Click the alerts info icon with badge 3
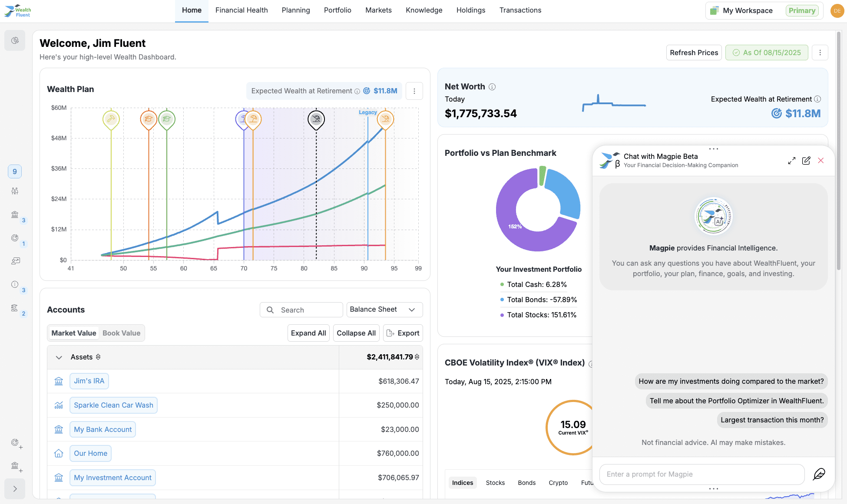847x504 pixels. (x=15, y=285)
